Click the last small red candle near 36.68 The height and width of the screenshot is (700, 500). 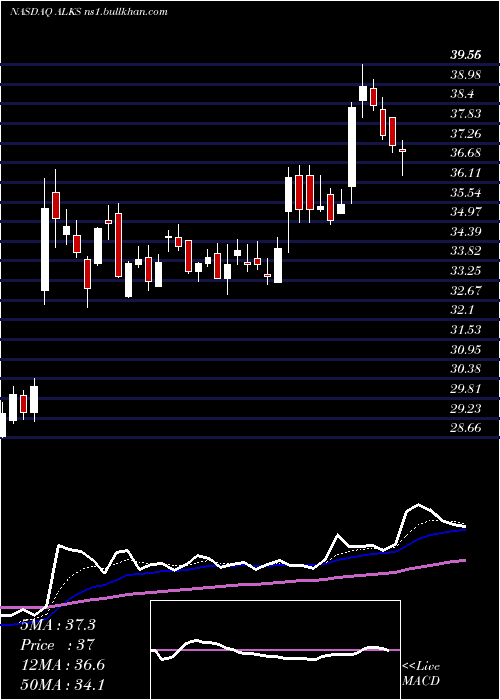pyautogui.click(x=402, y=151)
